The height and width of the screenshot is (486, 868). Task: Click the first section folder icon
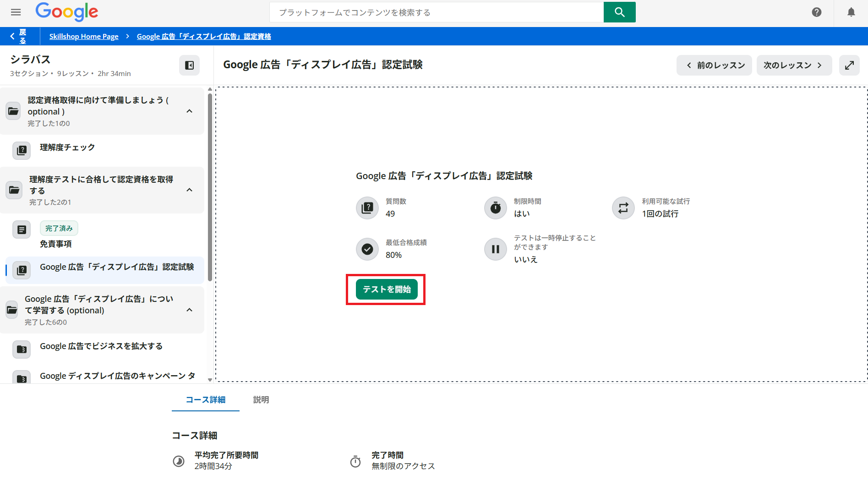14,111
